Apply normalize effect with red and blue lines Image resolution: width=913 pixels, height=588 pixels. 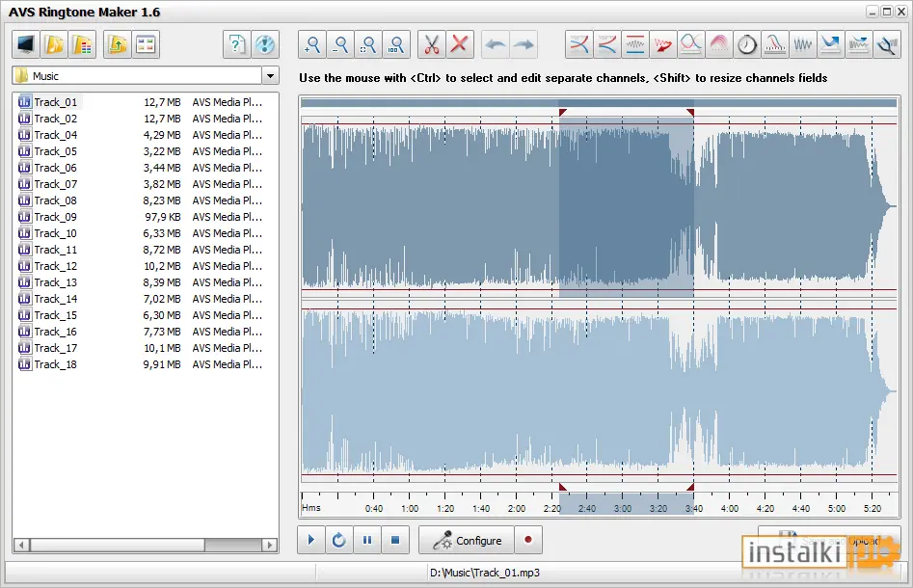click(635, 45)
